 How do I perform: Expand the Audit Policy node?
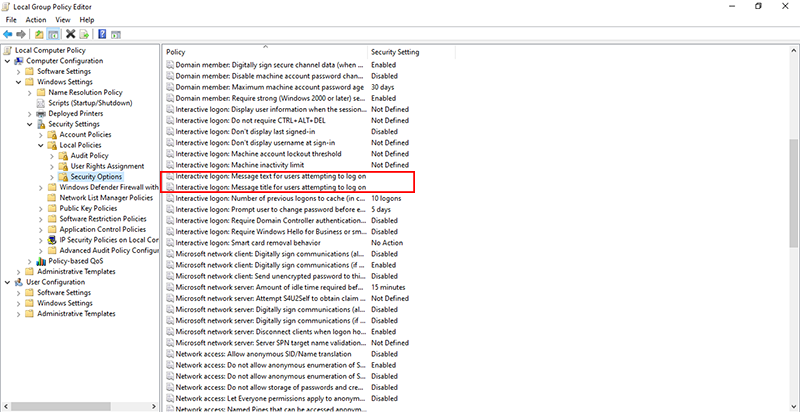pos(52,156)
